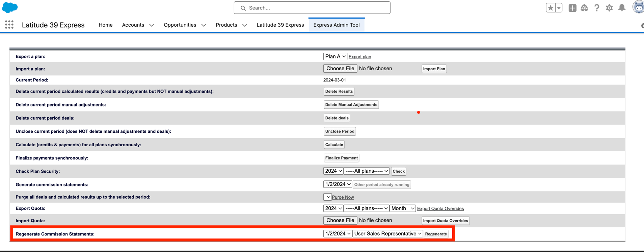This screenshot has height=252, width=644.
Task: Open the Accounts tab
Action: 133,25
